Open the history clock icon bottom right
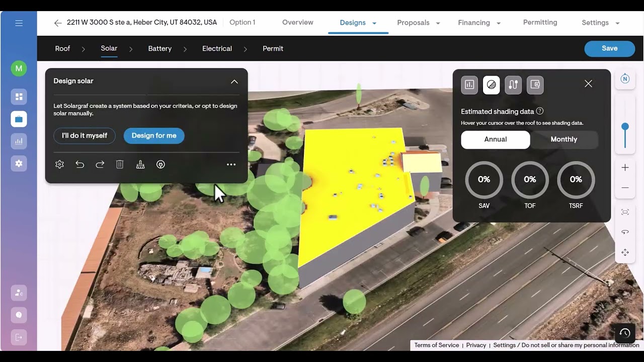Screen dimensions: 644x362 [x=625, y=333]
